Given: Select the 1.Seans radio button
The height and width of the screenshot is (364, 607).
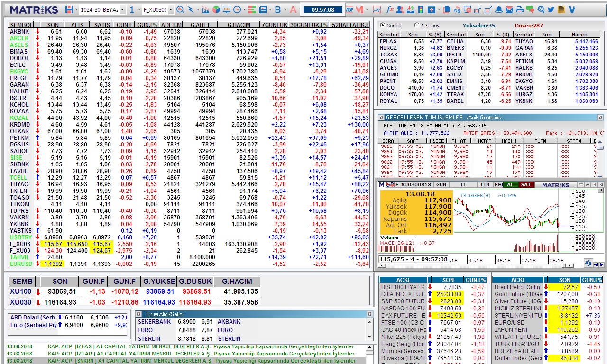Looking at the screenshot, I should pyautogui.click(x=416, y=25).
